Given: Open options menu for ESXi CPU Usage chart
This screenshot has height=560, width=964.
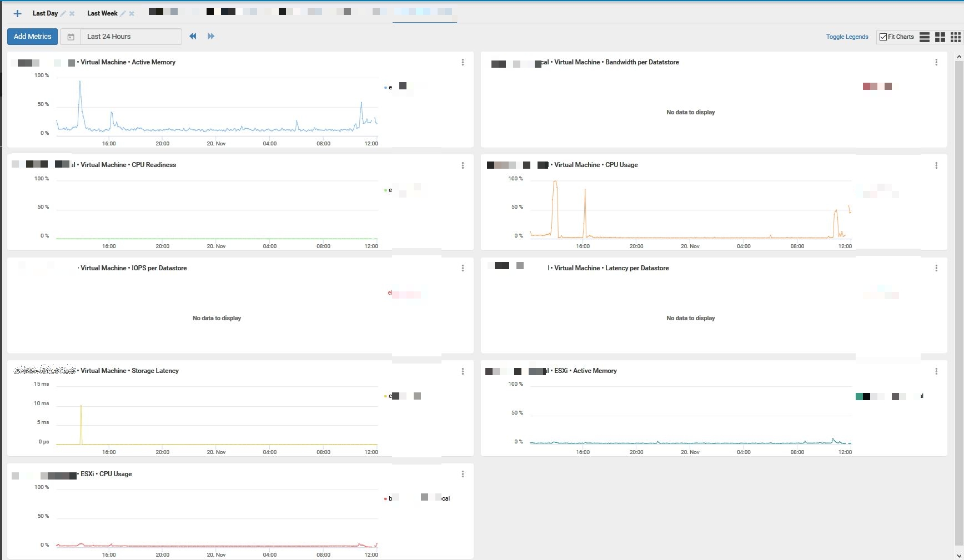Looking at the screenshot, I should [463, 474].
